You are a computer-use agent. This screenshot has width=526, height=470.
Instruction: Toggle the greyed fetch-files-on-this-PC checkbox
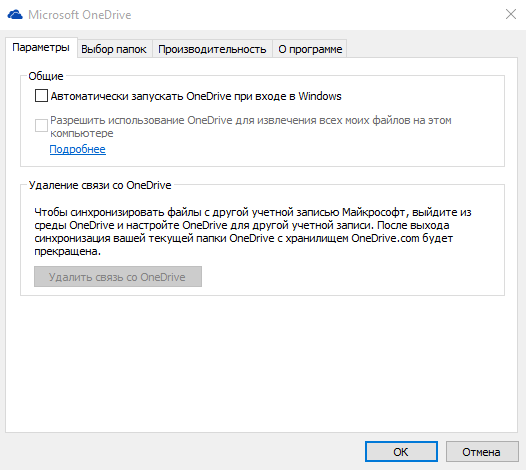[x=41, y=125]
